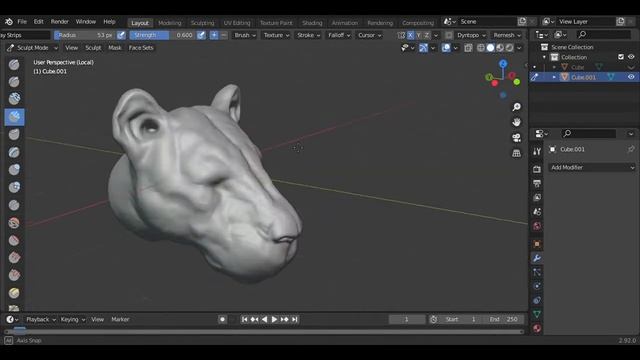
Task: Open the Add Modifier dropdown
Action: (591, 167)
